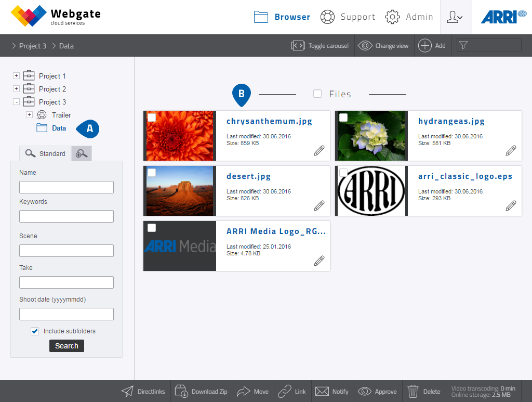Check desert.jpg checkbox
The height and width of the screenshot is (402, 532).
152,173
